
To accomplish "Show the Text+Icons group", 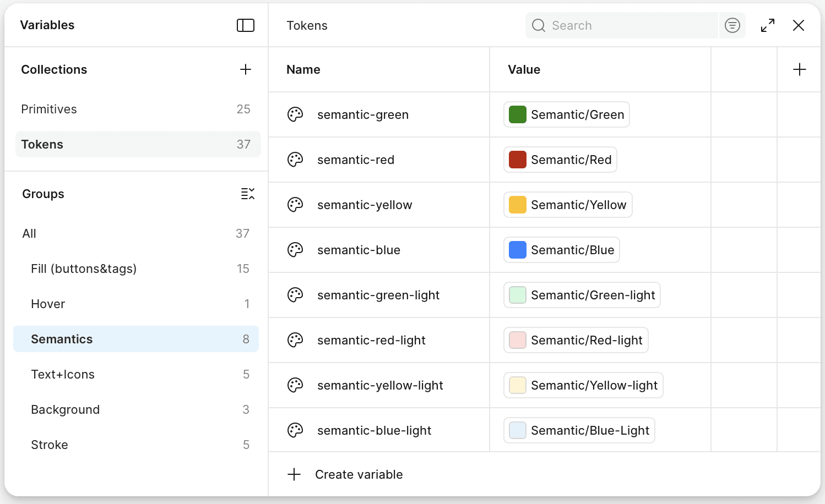I will tap(63, 374).
